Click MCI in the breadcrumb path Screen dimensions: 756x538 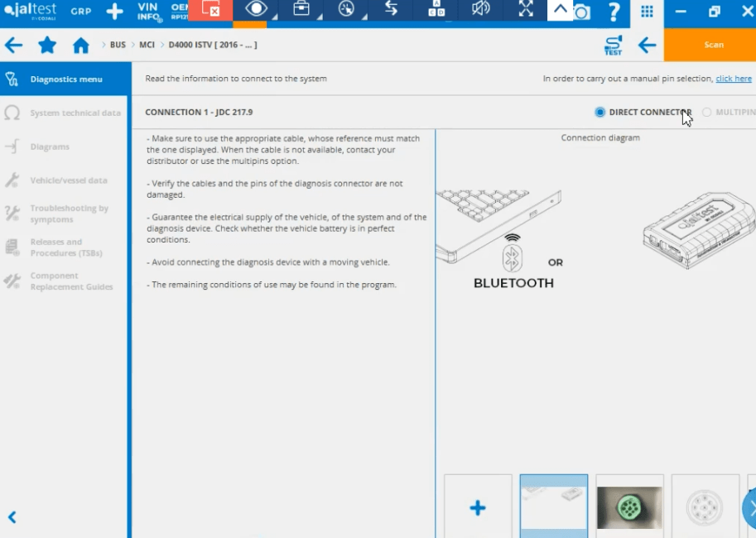coord(147,46)
